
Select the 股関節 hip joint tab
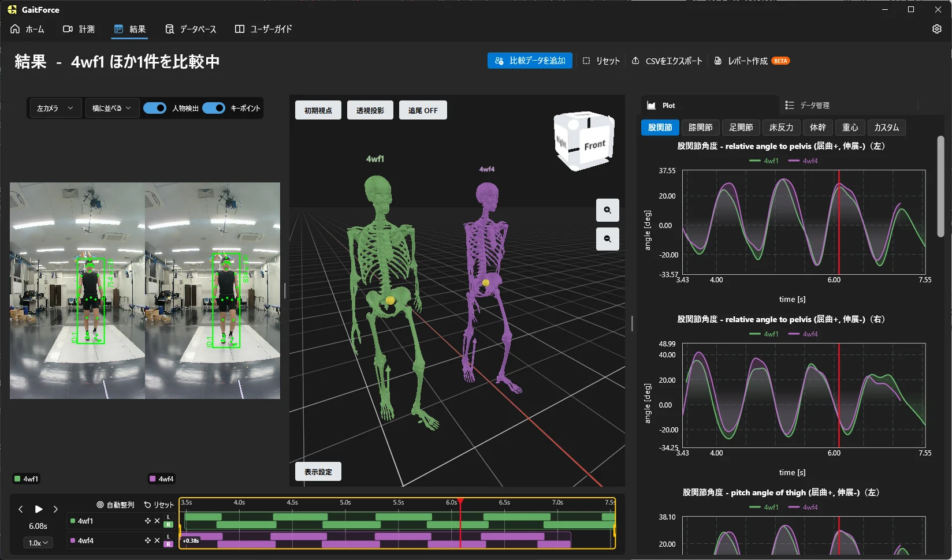point(660,128)
